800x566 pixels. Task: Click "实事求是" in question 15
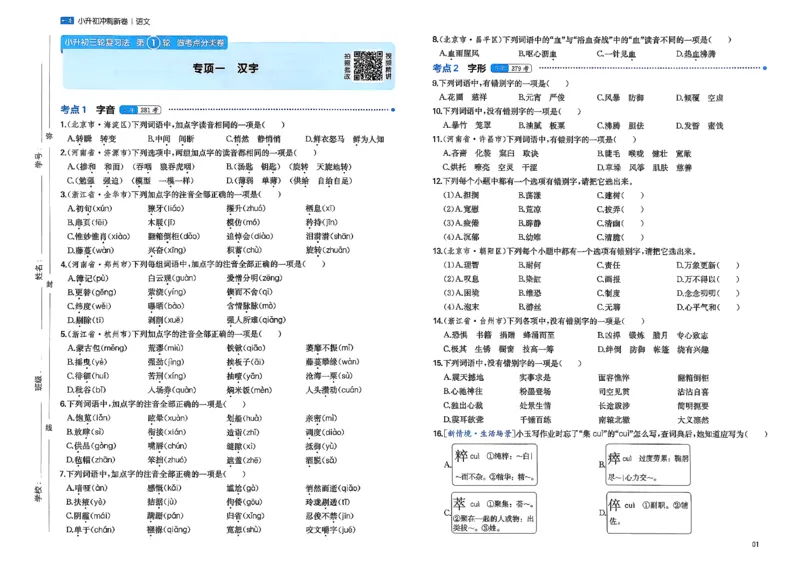click(x=535, y=378)
